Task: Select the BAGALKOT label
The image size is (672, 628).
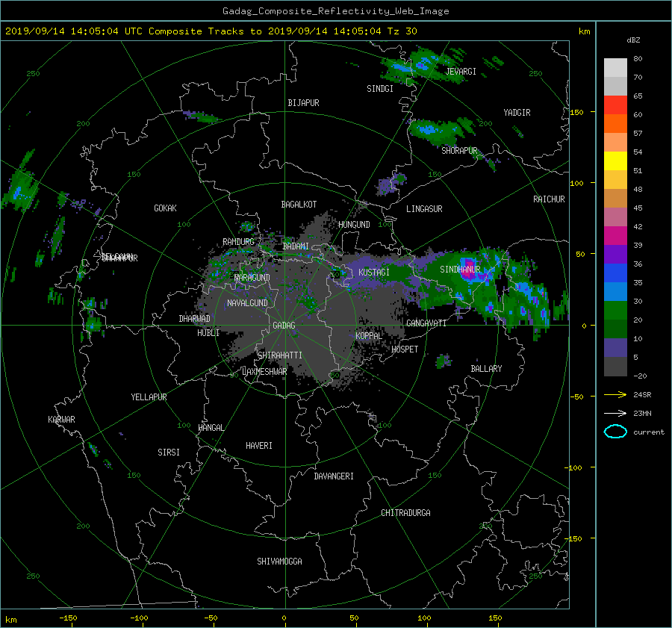Action: coord(299,205)
